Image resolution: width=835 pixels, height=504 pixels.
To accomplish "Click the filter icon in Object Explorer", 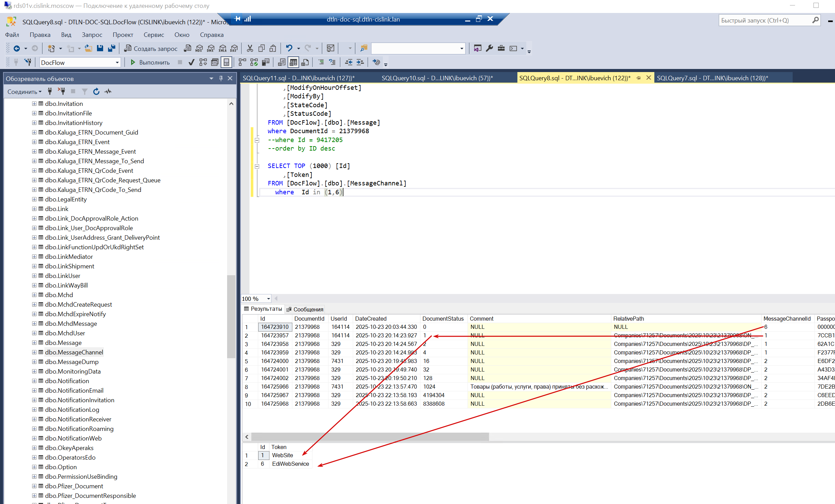I will (x=85, y=92).
